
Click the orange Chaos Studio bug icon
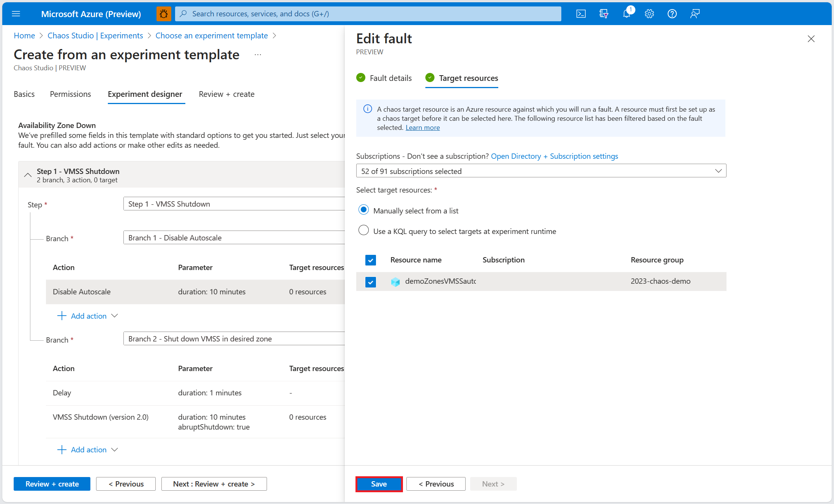tap(163, 13)
